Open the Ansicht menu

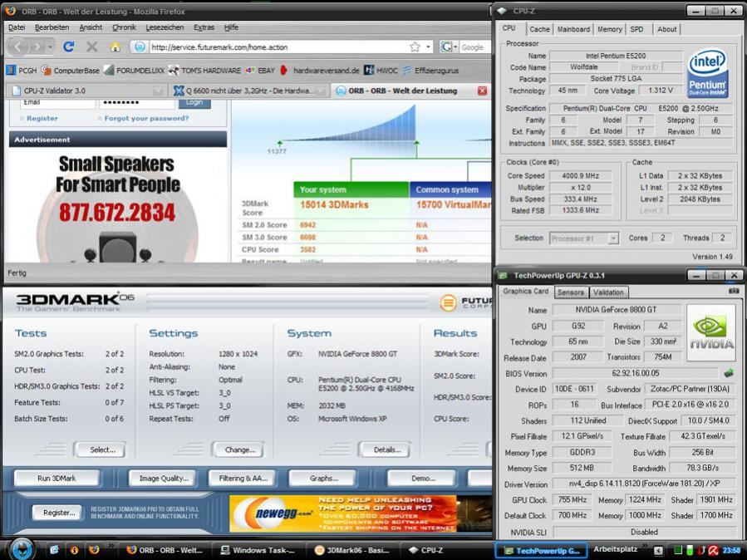91,27
